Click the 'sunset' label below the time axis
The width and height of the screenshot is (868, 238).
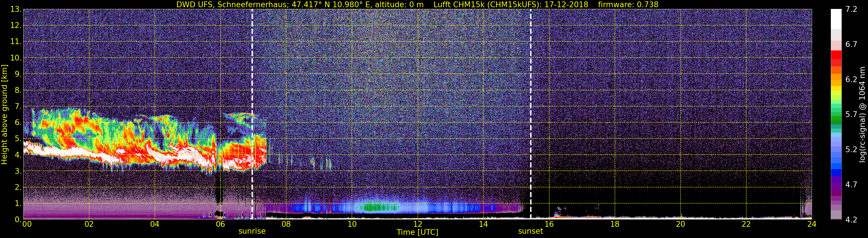click(x=531, y=231)
